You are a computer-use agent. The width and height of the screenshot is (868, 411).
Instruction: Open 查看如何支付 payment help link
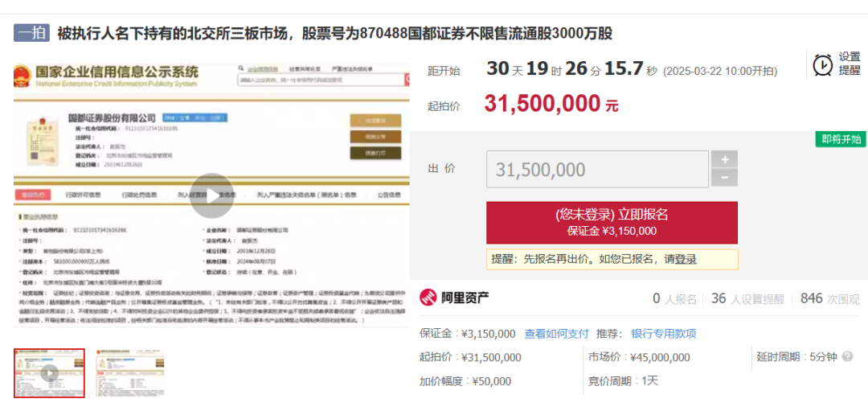[556, 334]
